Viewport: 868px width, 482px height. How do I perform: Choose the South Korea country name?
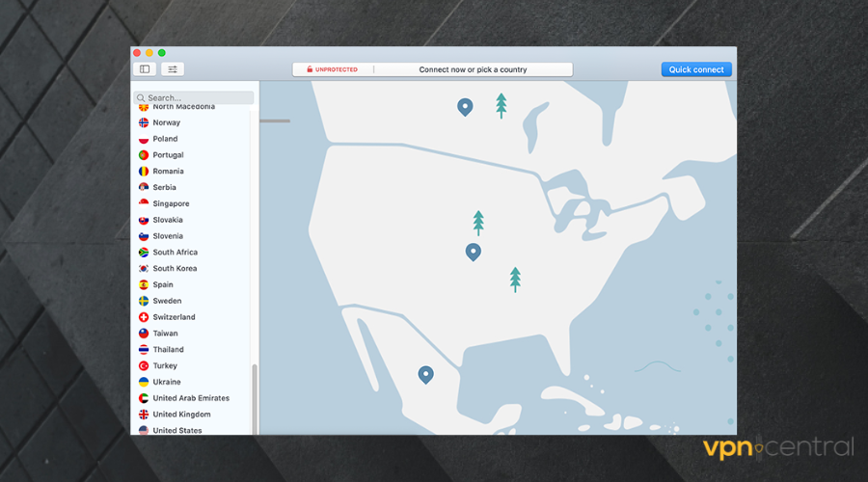(x=175, y=268)
